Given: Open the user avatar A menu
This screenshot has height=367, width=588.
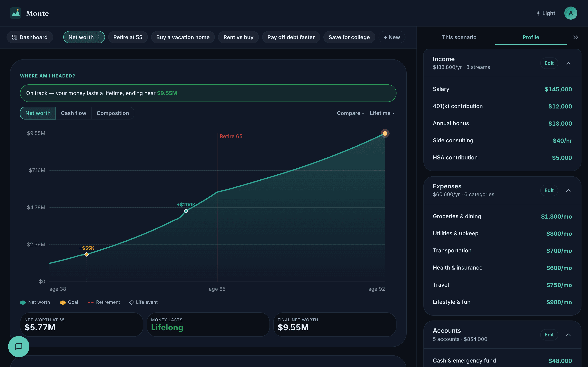Looking at the screenshot, I should [570, 13].
